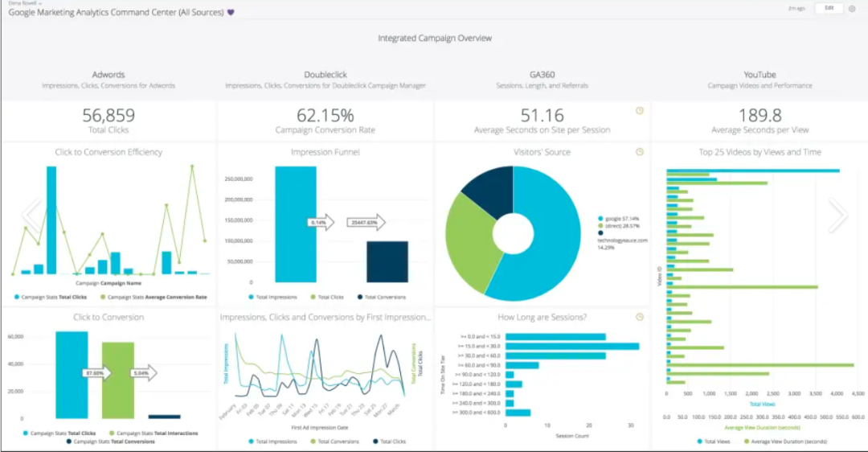Click the >= 300.0 and < 600.0 session bar
868x452 pixels.
(x=518, y=413)
